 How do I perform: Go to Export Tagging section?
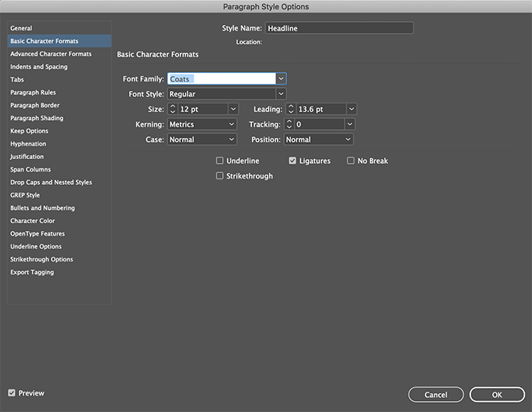(59, 273)
